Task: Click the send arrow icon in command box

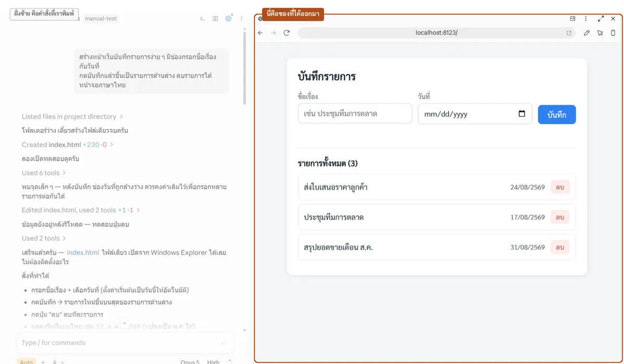Action: 224,343
